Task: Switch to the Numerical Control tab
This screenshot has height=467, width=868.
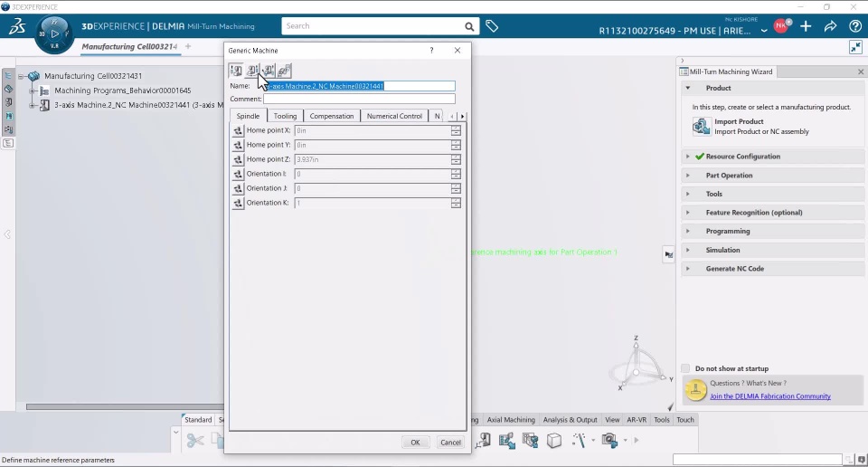Action: [x=394, y=116]
